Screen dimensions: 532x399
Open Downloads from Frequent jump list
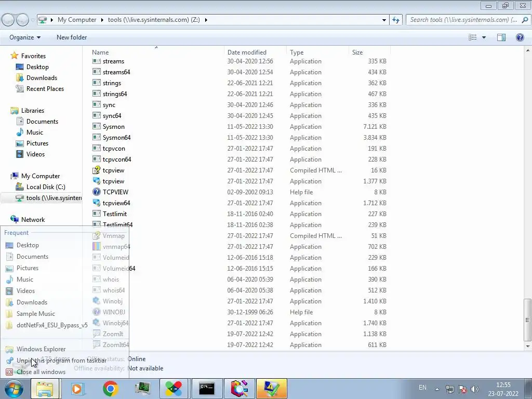(x=32, y=302)
